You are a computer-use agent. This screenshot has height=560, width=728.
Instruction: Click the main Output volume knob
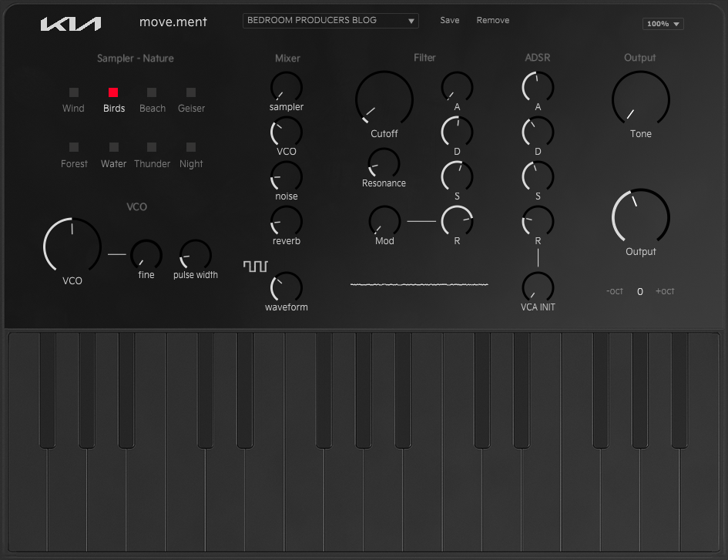640,218
